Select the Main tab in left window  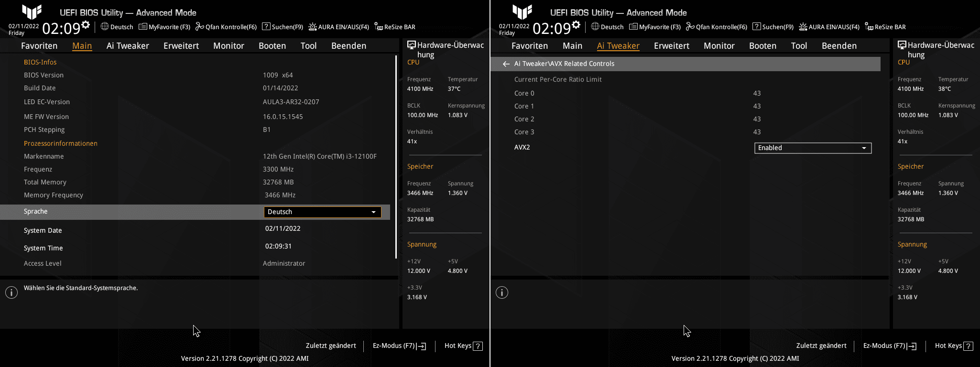pyautogui.click(x=82, y=46)
